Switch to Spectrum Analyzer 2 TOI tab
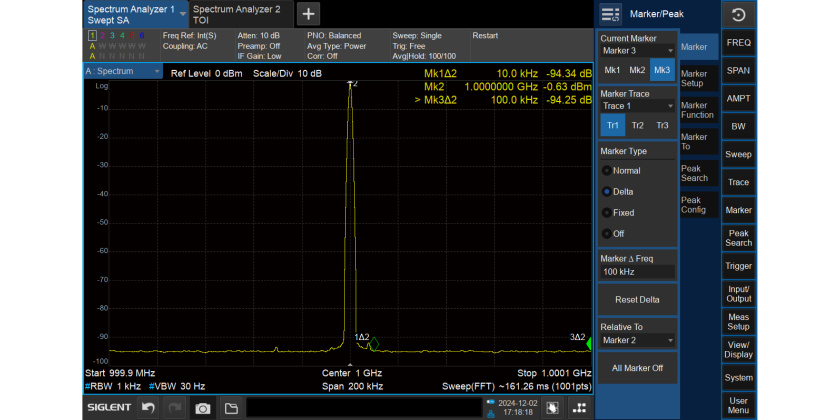840x420 pixels. click(241, 13)
